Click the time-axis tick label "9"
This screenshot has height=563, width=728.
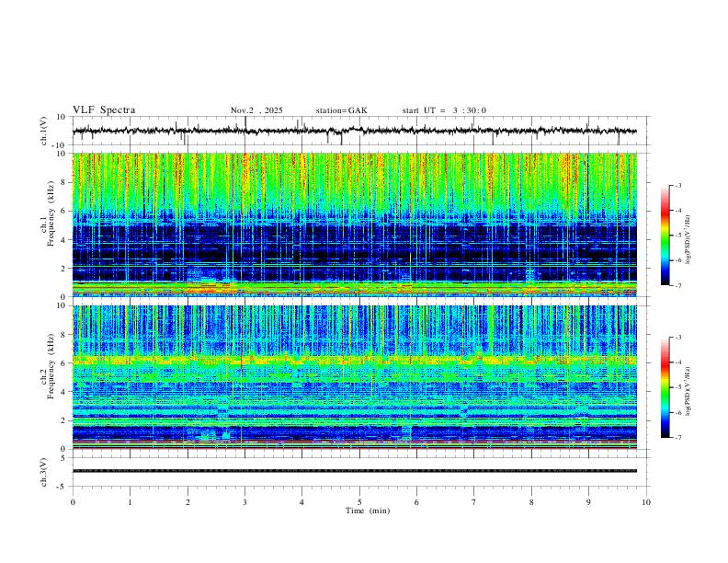point(588,502)
